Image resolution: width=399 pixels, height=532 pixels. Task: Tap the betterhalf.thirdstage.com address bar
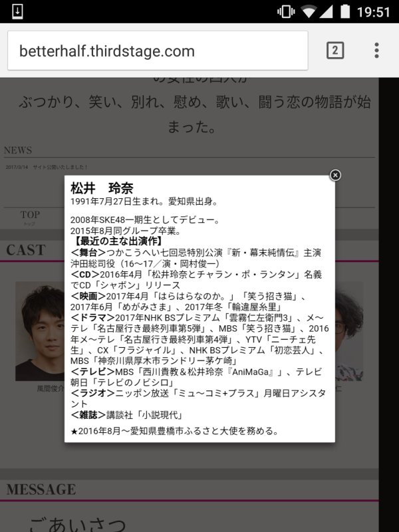pyautogui.click(x=158, y=51)
